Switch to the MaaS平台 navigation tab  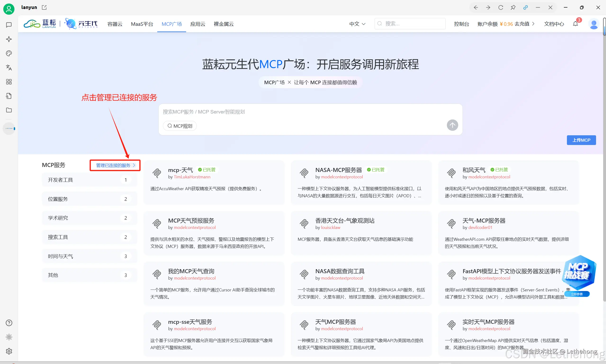tap(142, 24)
